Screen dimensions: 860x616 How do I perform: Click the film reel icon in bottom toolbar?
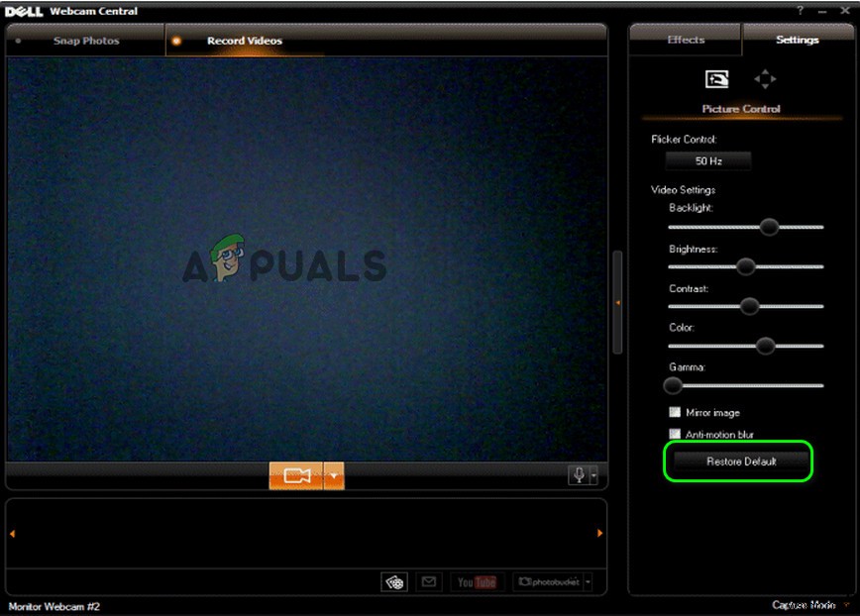point(394,582)
